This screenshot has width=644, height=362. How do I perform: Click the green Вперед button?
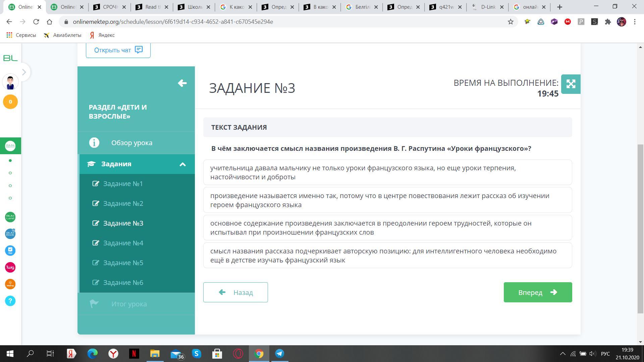(537, 292)
